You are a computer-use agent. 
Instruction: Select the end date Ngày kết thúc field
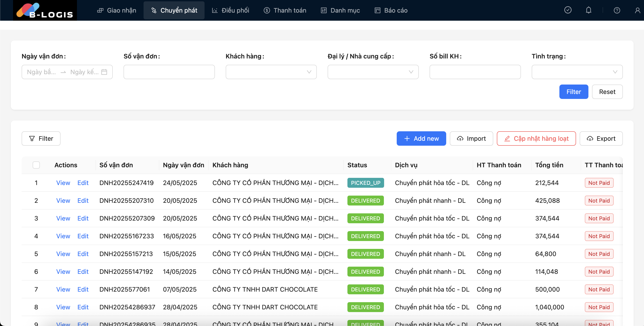tap(84, 72)
